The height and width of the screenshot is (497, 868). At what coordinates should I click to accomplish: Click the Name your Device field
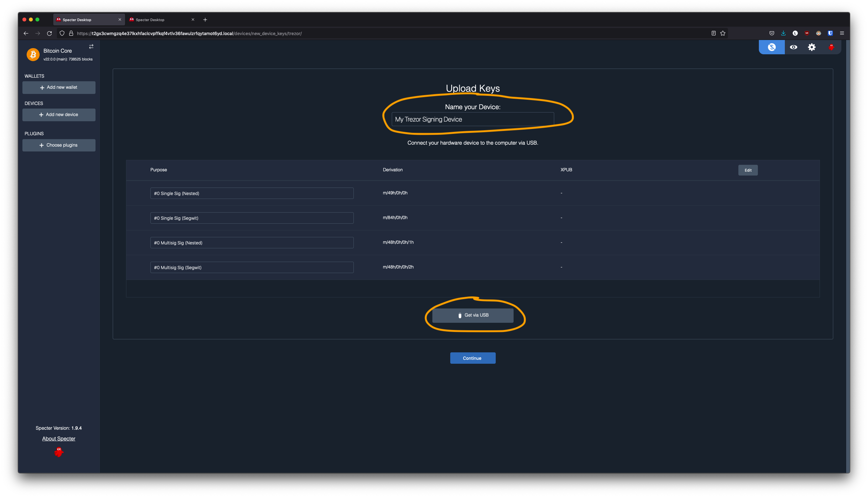coord(472,119)
